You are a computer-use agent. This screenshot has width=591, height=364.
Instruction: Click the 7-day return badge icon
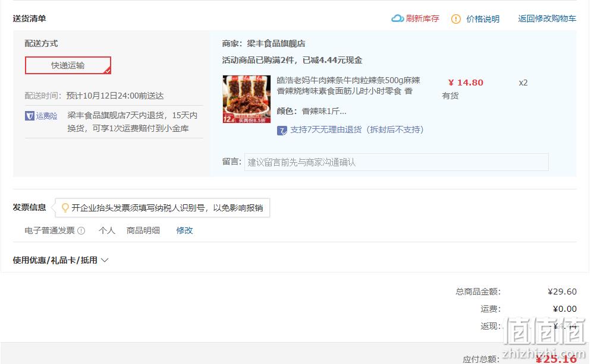(282, 130)
